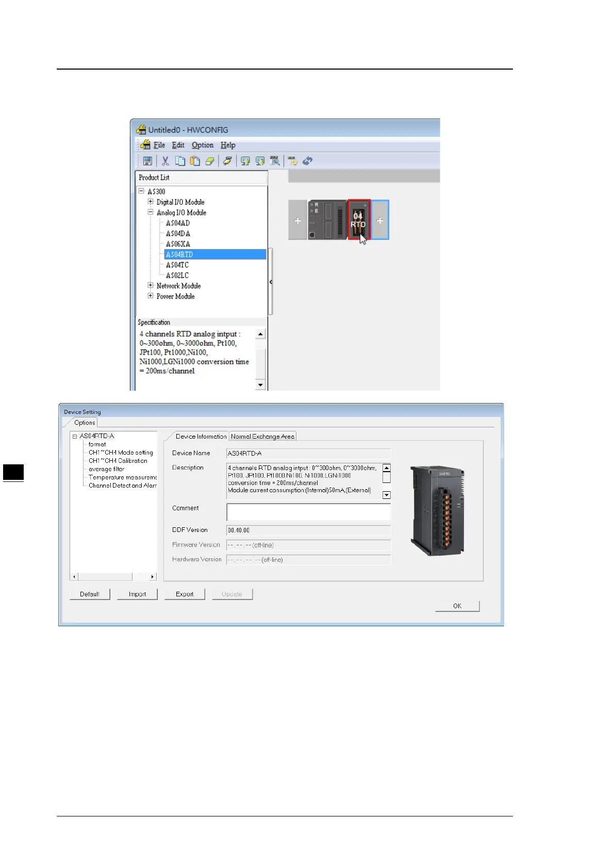Select AS04TC in Product List
Image resolution: width=614 pixels, height=868 pixels.
[x=177, y=265]
